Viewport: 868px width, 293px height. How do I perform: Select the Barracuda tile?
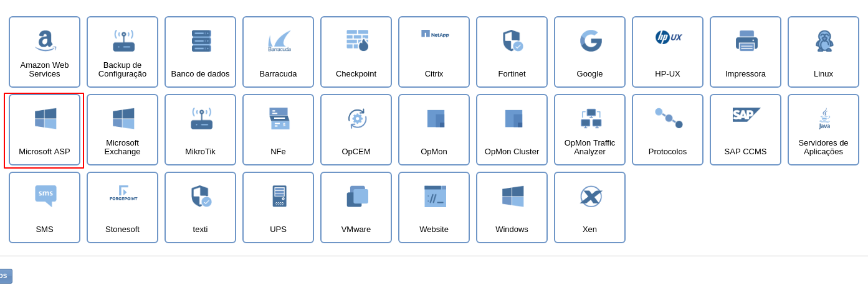[278, 52]
